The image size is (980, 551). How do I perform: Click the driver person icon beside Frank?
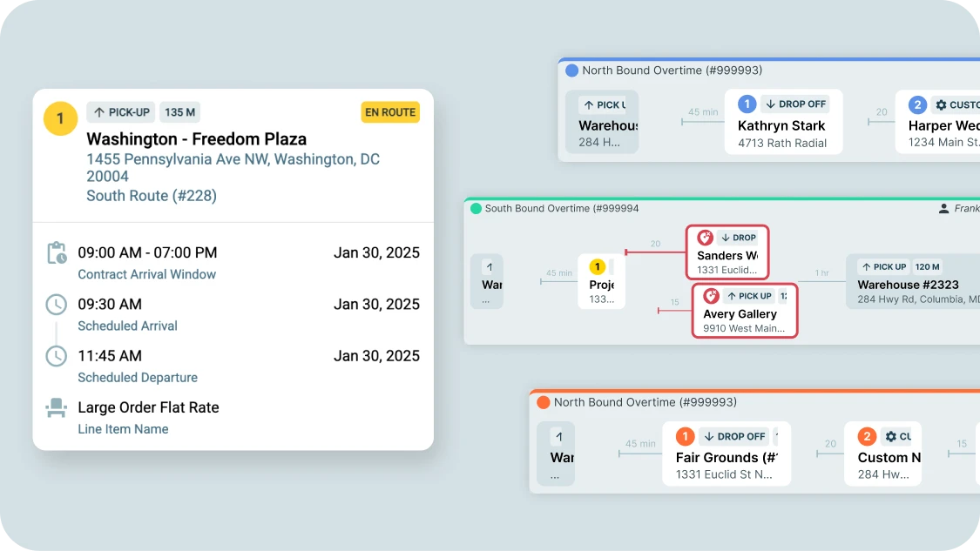click(943, 209)
